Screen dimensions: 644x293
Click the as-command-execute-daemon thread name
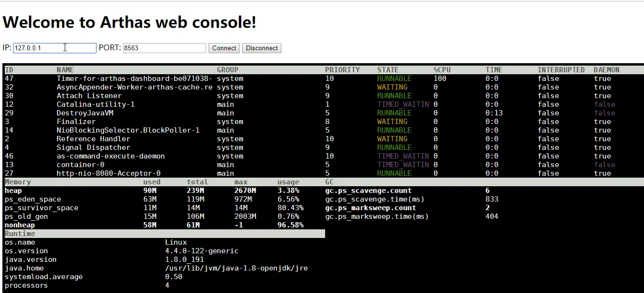pos(111,156)
